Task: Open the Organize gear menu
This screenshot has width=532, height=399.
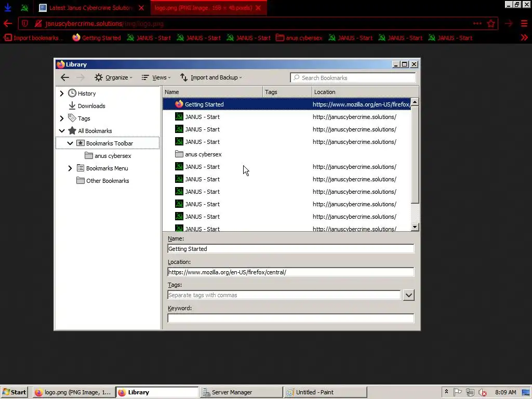Action: [113, 78]
